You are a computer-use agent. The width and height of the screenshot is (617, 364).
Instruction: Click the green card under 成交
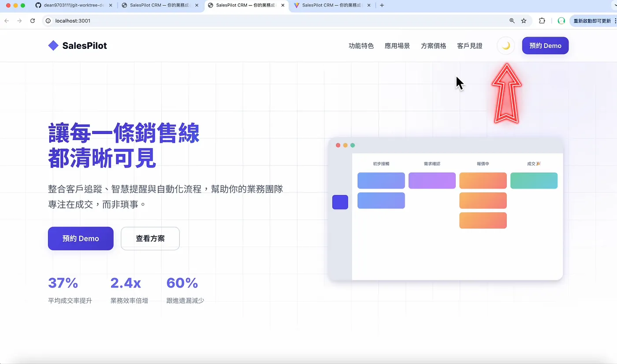[534, 181]
